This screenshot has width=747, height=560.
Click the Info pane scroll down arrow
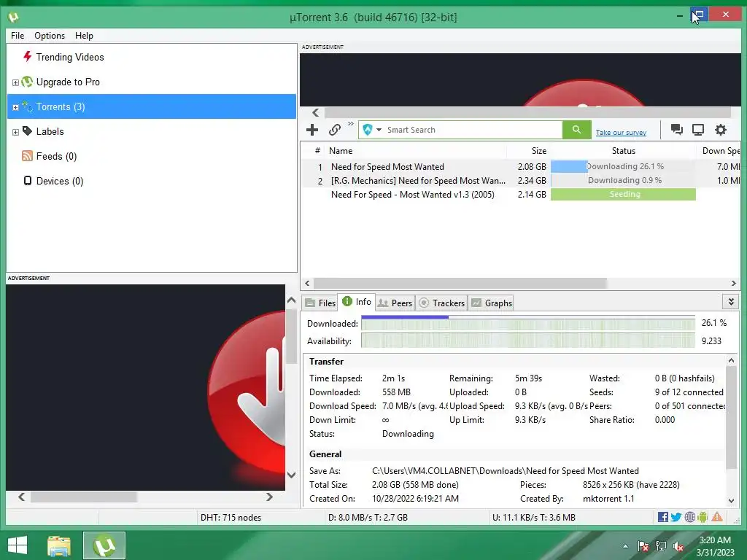[x=731, y=500]
